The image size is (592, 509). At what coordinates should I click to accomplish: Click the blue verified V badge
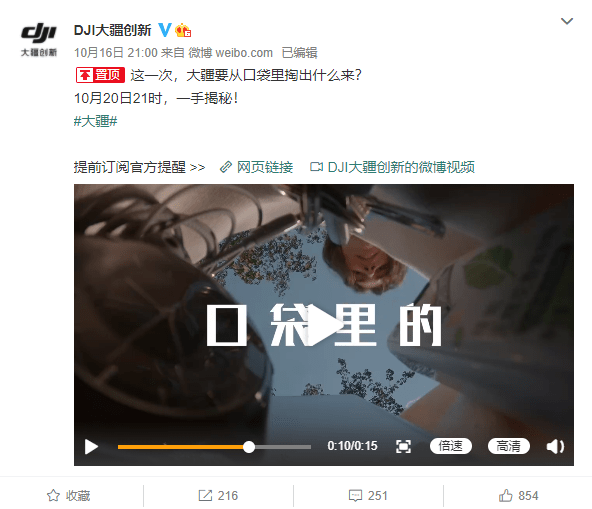[x=165, y=30]
